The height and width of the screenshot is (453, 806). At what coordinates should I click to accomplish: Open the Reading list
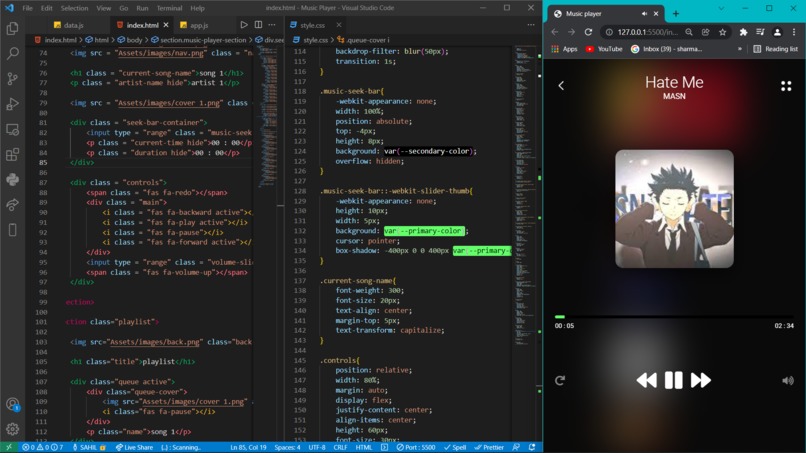pos(776,49)
